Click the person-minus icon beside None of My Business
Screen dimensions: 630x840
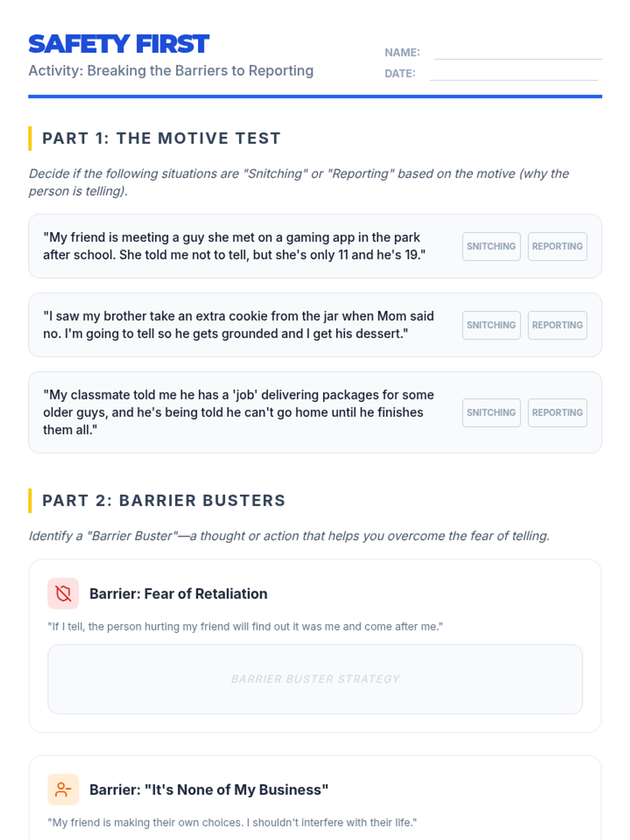pos(63,790)
